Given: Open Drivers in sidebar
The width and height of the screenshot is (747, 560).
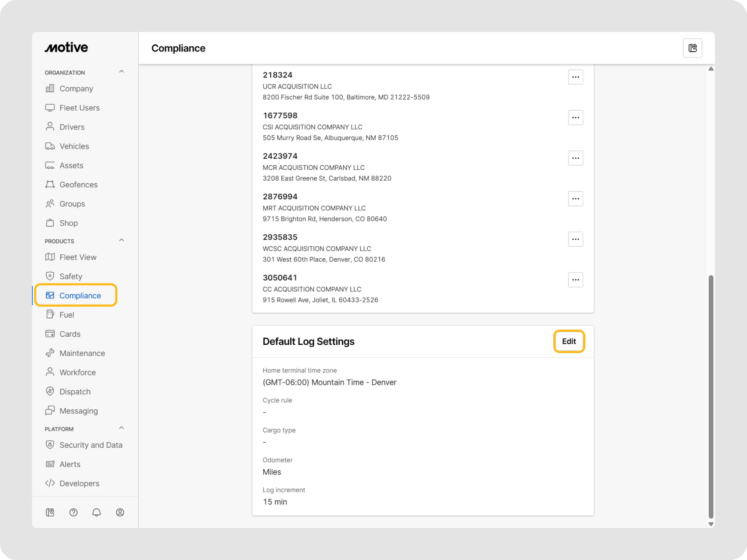Looking at the screenshot, I should point(71,127).
